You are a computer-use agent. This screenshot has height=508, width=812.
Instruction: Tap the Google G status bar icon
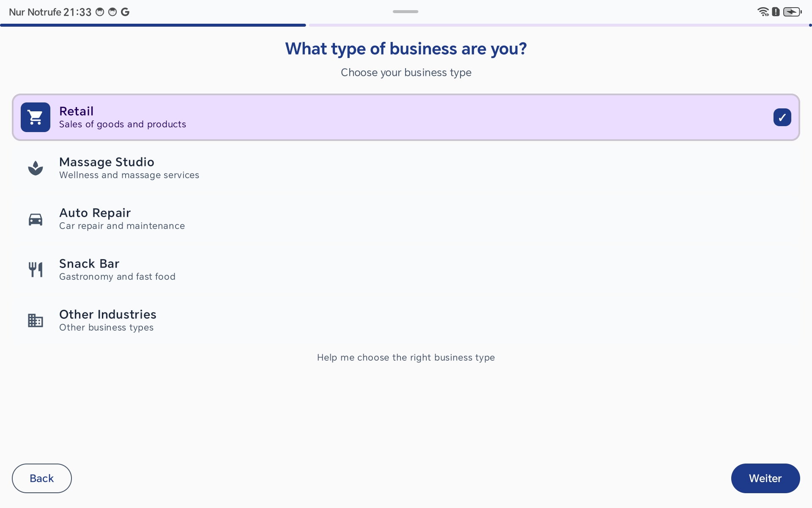(x=125, y=12)
